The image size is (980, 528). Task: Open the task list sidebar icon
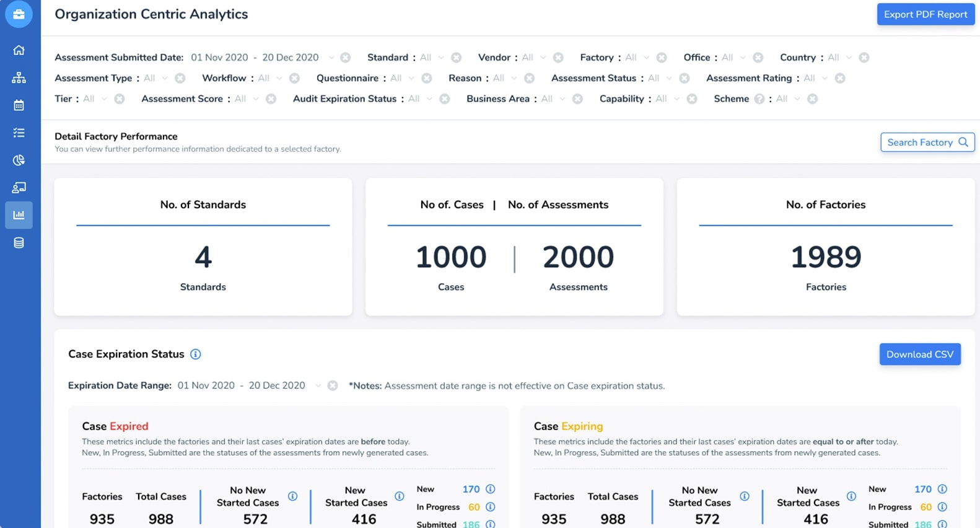[19, 133]
